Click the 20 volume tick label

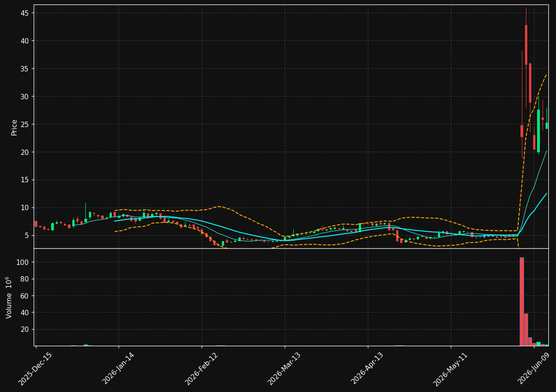pos(24,329)
